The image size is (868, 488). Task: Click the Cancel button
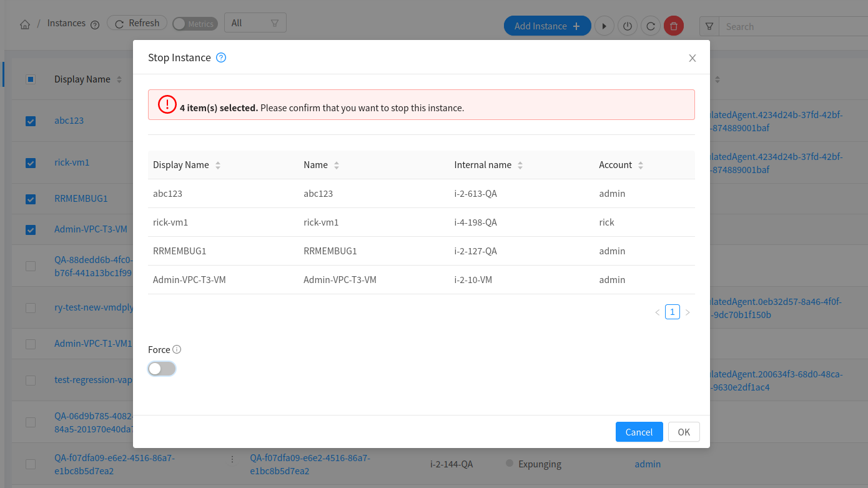639,432
